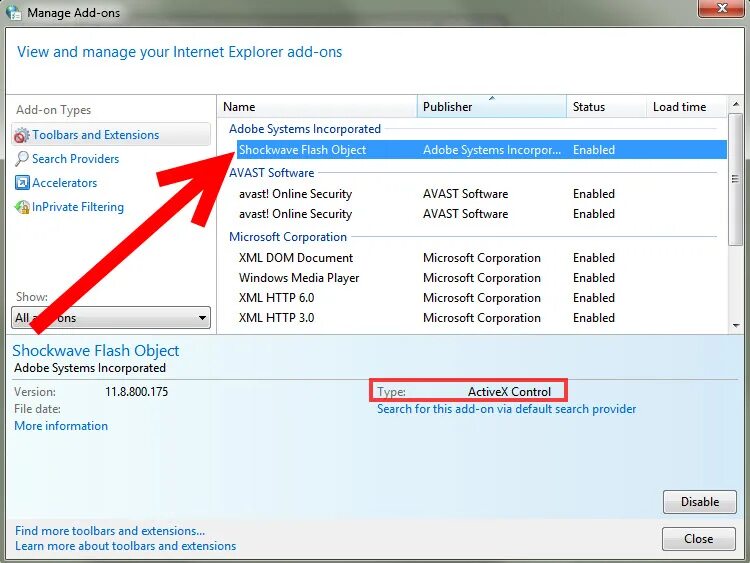The width and height of the screenshot is (750, 563).
Task: Click the add-on list scrollbar thumb
Action: pos(736,179)
